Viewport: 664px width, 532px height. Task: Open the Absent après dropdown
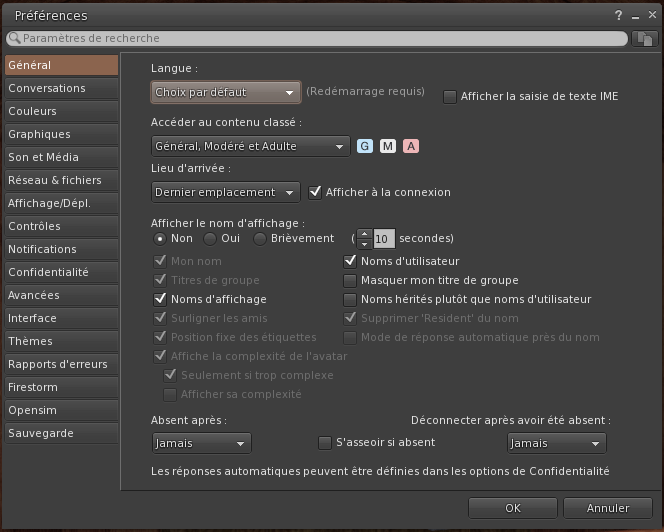(x=201, y=443)
